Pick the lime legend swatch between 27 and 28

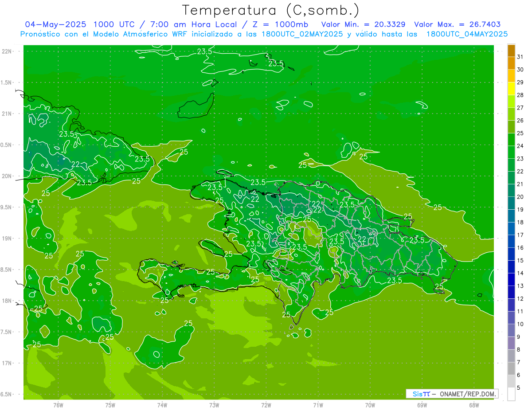(x=511, y=101)
